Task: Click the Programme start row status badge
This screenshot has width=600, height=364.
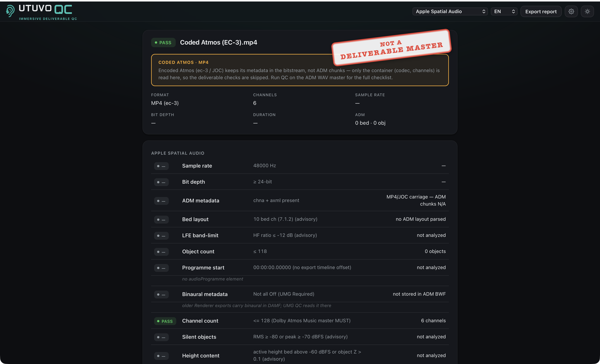Action: tap(161, 268)
